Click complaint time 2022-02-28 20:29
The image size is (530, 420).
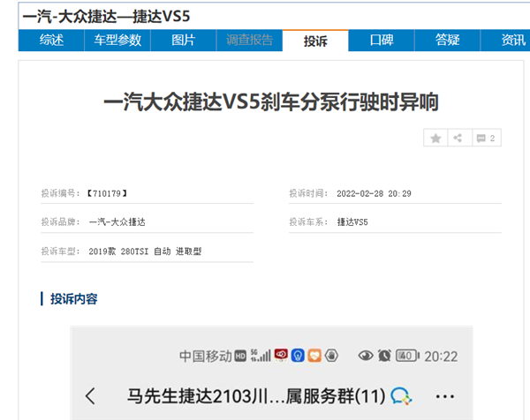point(374,193)
